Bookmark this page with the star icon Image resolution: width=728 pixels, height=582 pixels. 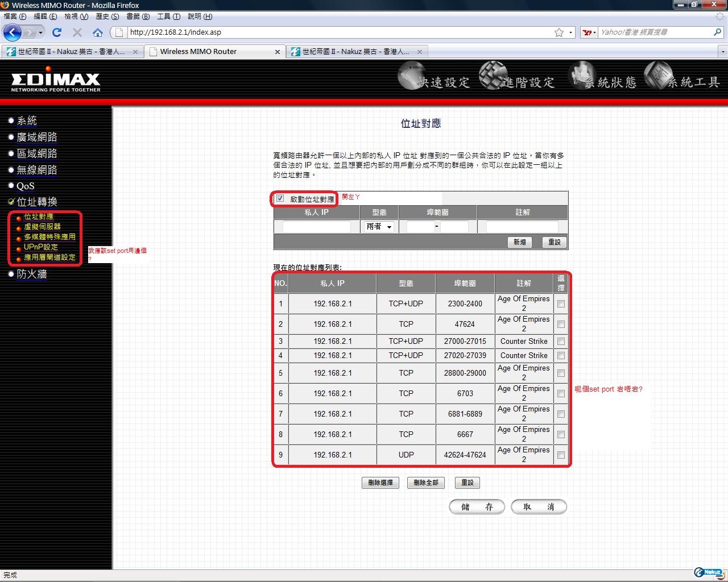(559, 32)
